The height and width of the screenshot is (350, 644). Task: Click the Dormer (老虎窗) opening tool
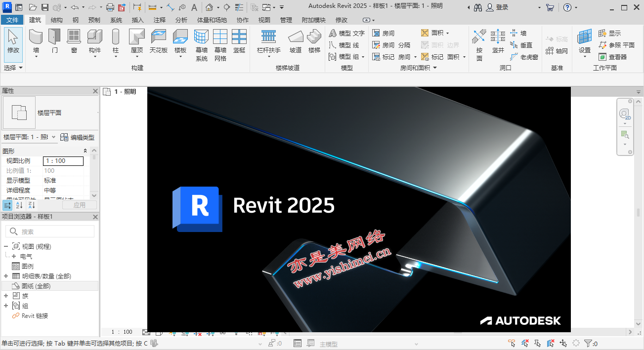coord(524,57)
